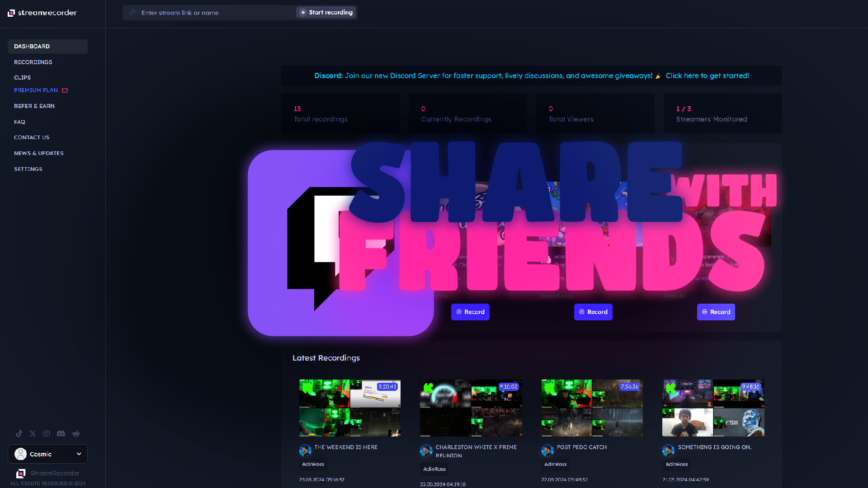868x488 pixels.
Task: Click the middle Record button
Action: (x=593, y=312)
